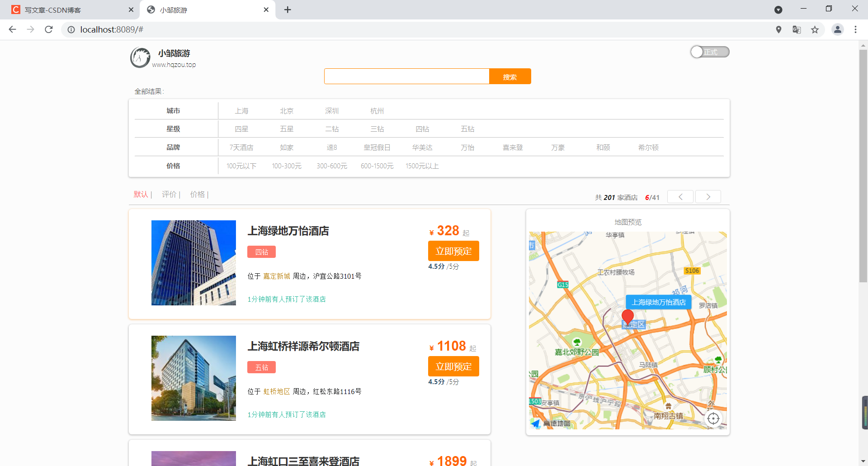Sort results by 评价
The height and width of the screenshot is (466, 868).
coord(169,194)
